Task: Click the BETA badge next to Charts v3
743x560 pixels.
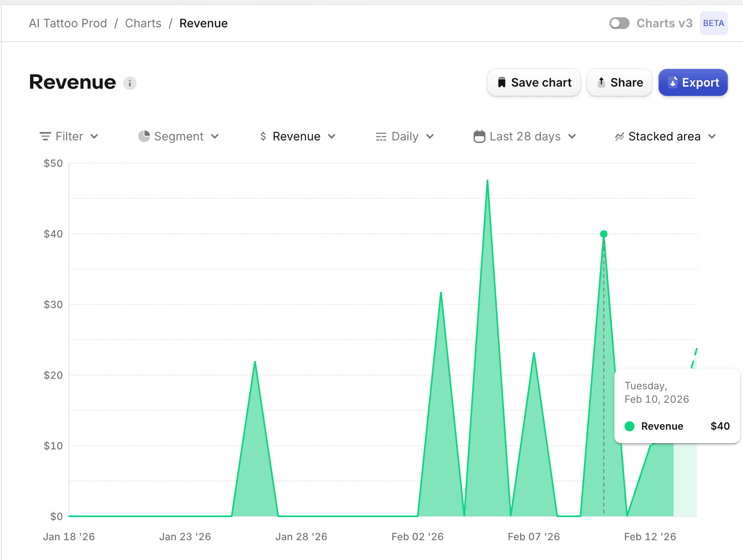Action: tap(713, 23)
